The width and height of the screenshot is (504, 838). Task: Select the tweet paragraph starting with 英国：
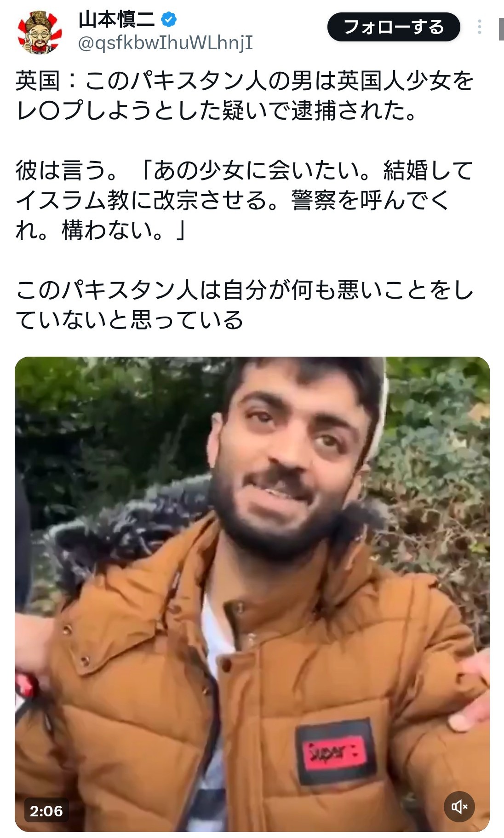coord(245,96)
